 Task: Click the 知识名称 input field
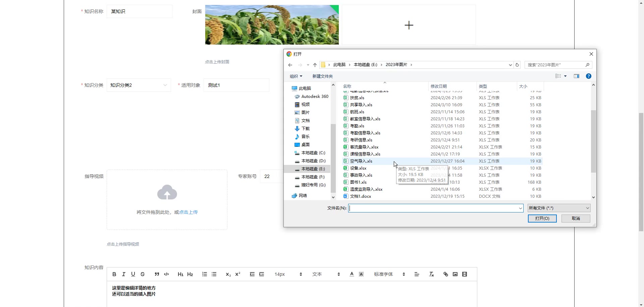140,11
